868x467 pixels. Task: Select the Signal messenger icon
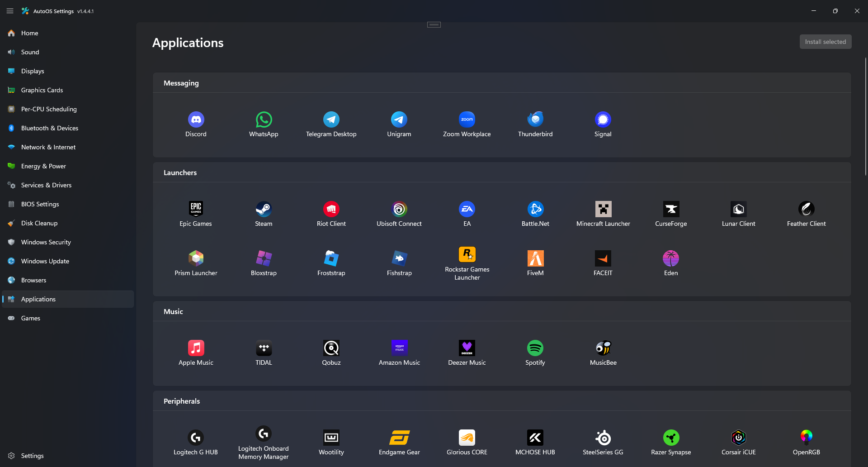[603, 119]
